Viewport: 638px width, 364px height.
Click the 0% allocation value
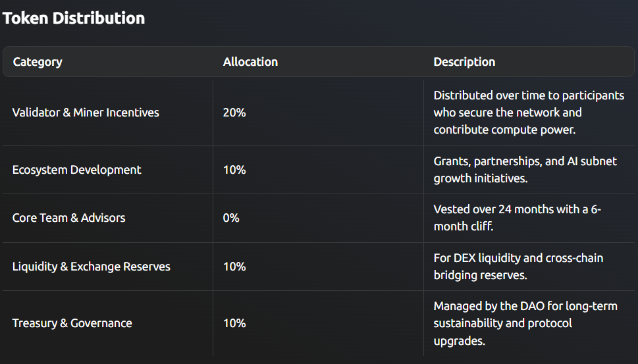(231, 218)
